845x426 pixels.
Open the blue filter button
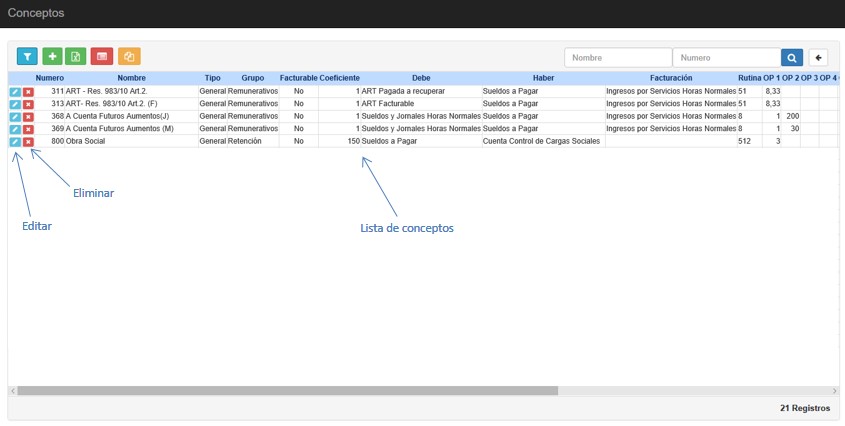(27, 57)
